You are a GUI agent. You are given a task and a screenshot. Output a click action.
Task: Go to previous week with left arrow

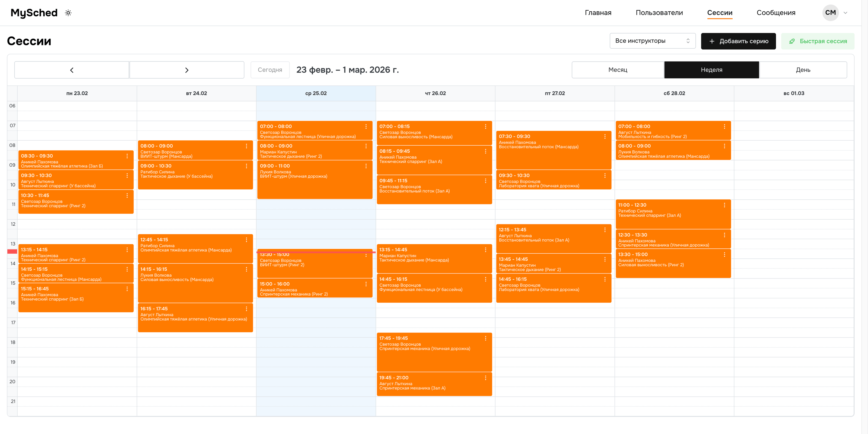71,70
